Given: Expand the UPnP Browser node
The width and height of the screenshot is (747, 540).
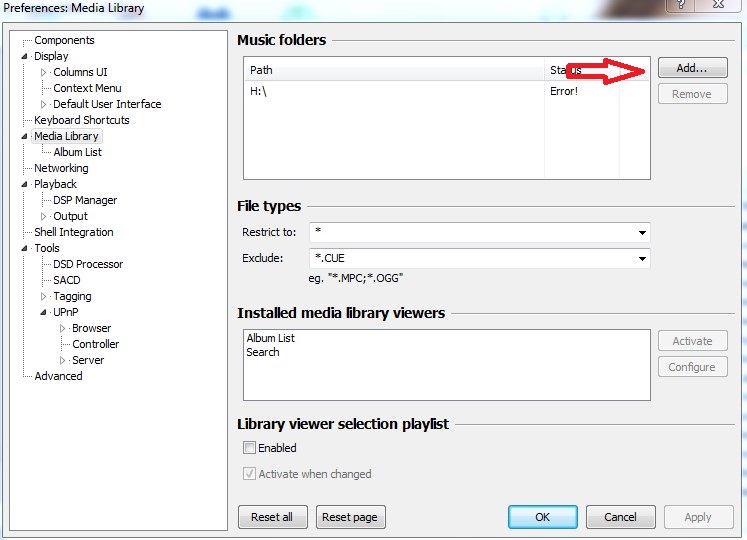Looking at the screenshot, I should (62, 328).
